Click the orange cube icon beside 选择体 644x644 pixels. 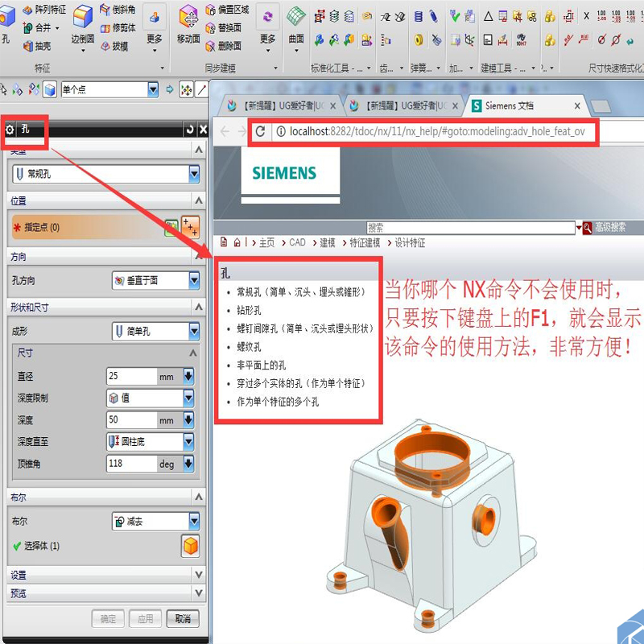[x=190, y=546]
